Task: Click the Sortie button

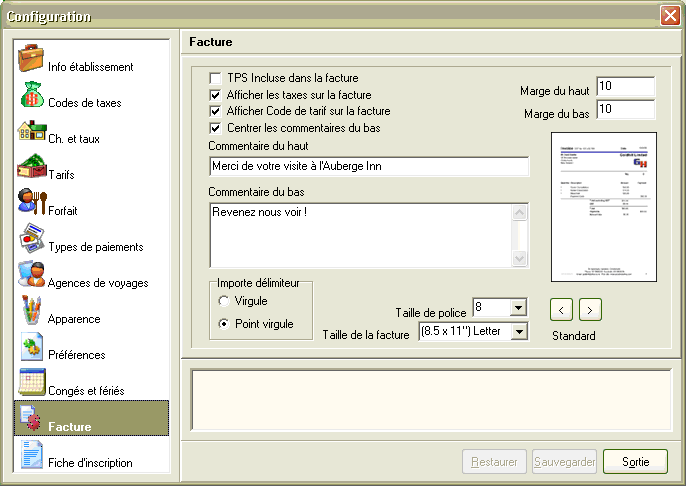Action: point(635,462)
